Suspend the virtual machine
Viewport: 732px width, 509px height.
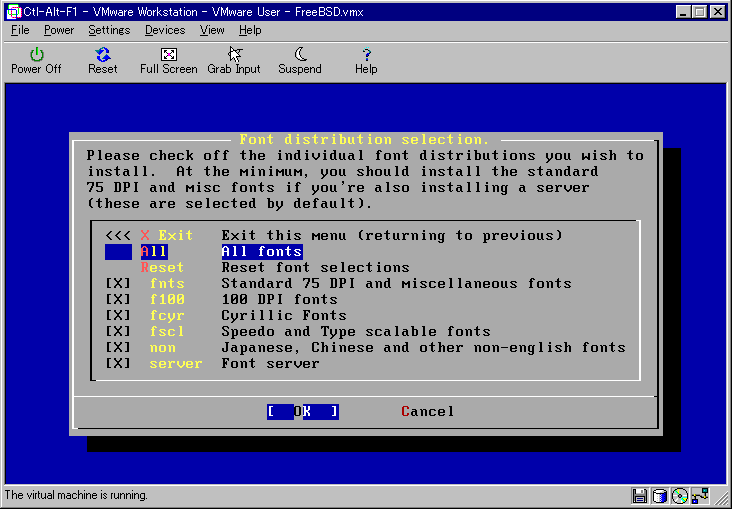coord(300,61)
